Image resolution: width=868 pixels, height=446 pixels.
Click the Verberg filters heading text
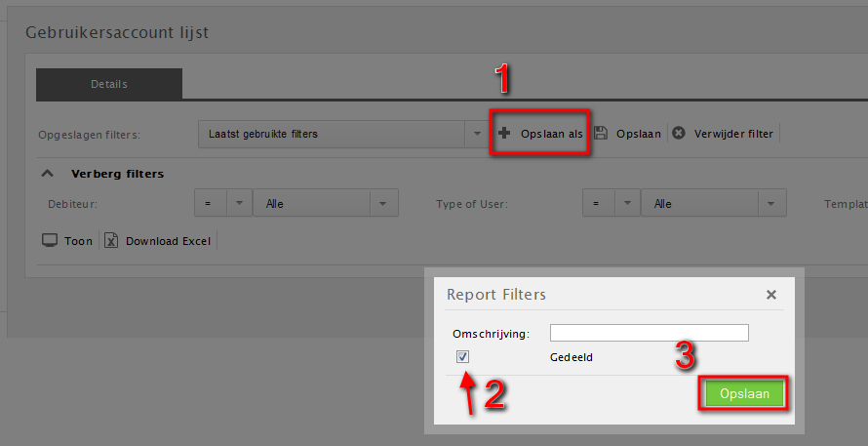[x=117, y=174]
